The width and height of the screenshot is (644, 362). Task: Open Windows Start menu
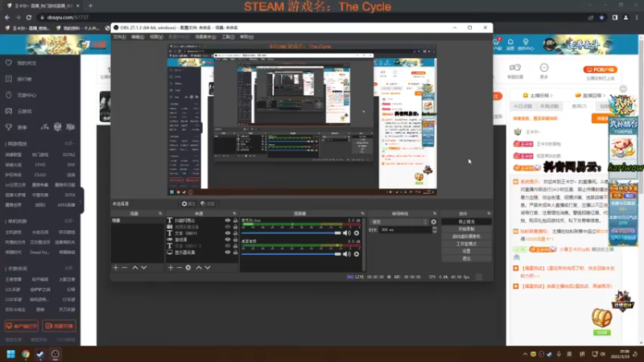[11, 354]
